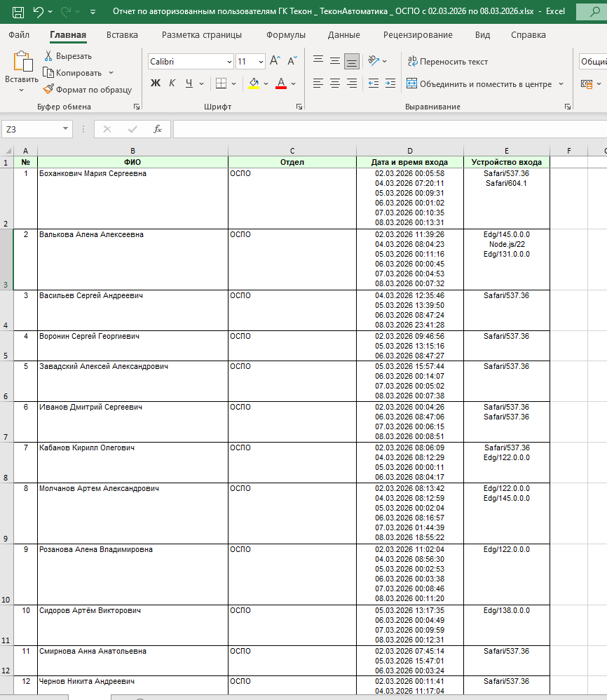
Task: Apply red font color A
Action: point(281,83)
